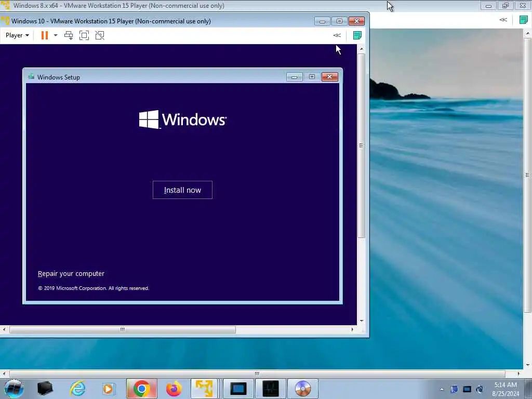The height and width of the screenshot is (399, 532).
Task: Click the outer VM horizontal scrollbar thumb
Action: pyautogui.click(x=257, y=374)
